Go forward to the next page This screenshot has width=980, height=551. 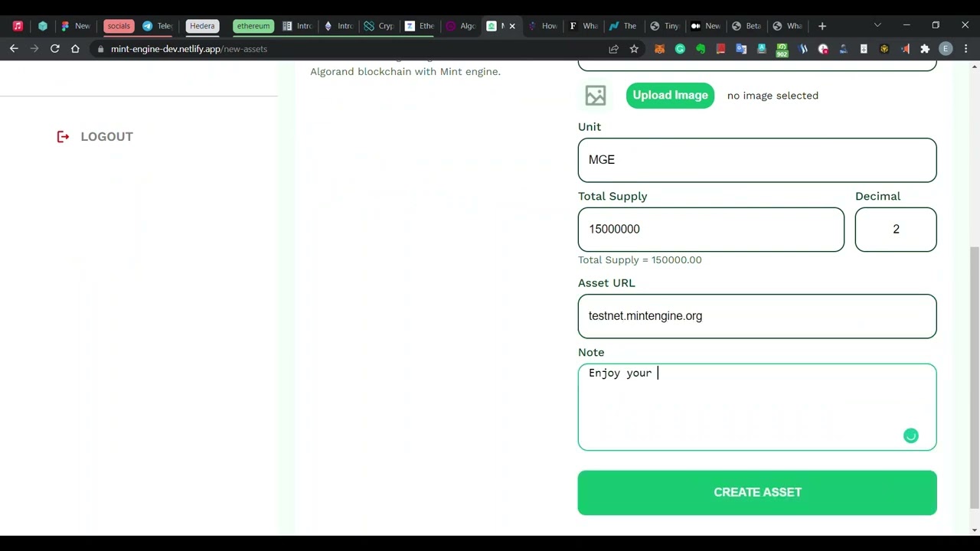pyautogui.click(x=34, y=49)
